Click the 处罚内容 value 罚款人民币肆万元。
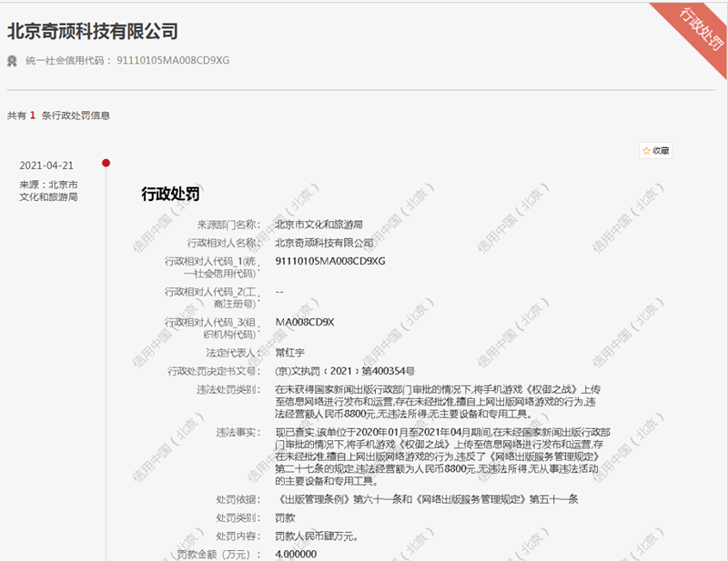728x561 pixels. click(317, 536)
